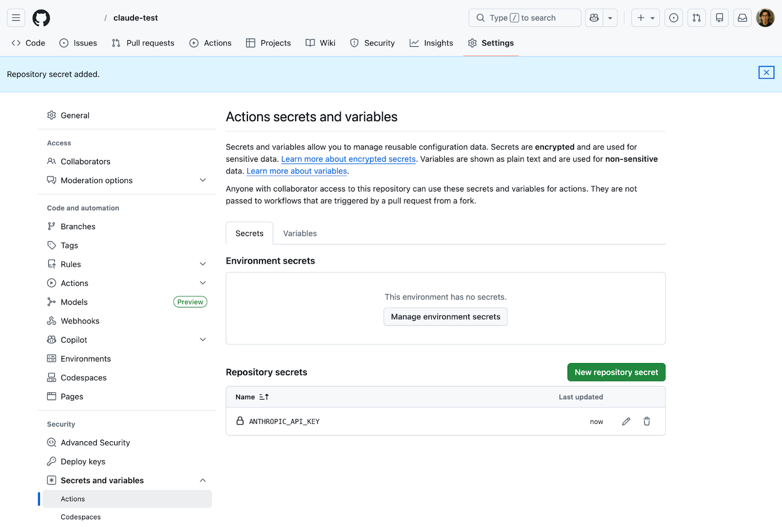Click the search input field
The height and width of the screenshot is (532, 782).
[x=524, y=18]
